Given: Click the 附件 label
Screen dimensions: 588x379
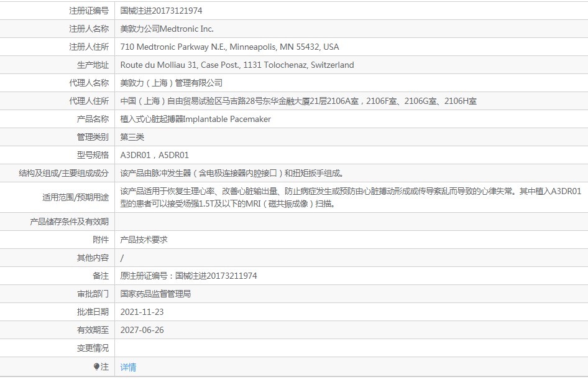Looking at the screenshot, I should [101, 240].
